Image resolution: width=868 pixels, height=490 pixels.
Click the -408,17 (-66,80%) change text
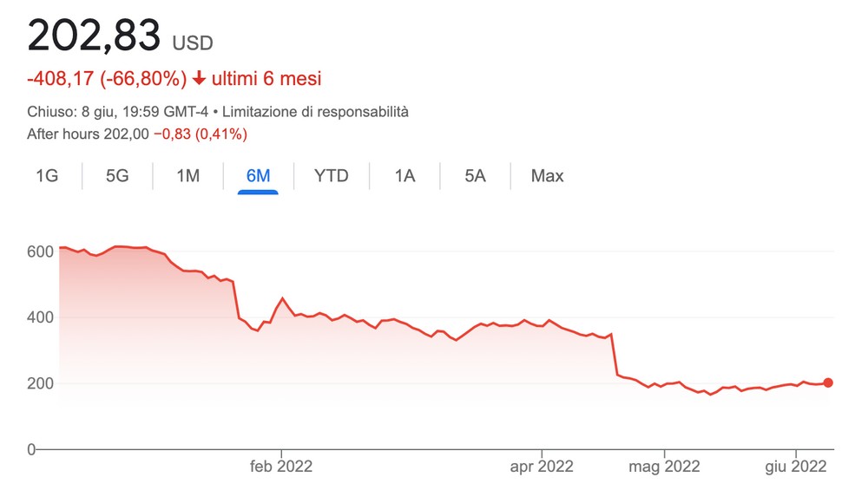click(107, 79)
